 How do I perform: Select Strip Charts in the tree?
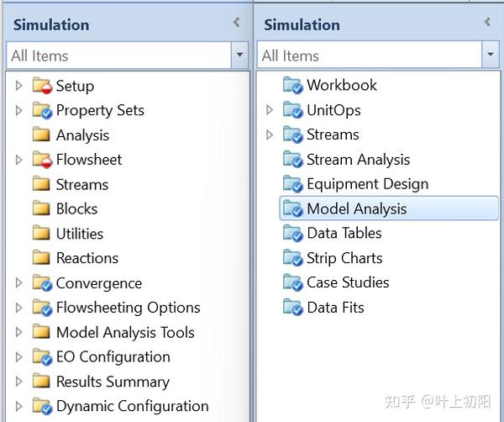[x=344, y=258]
